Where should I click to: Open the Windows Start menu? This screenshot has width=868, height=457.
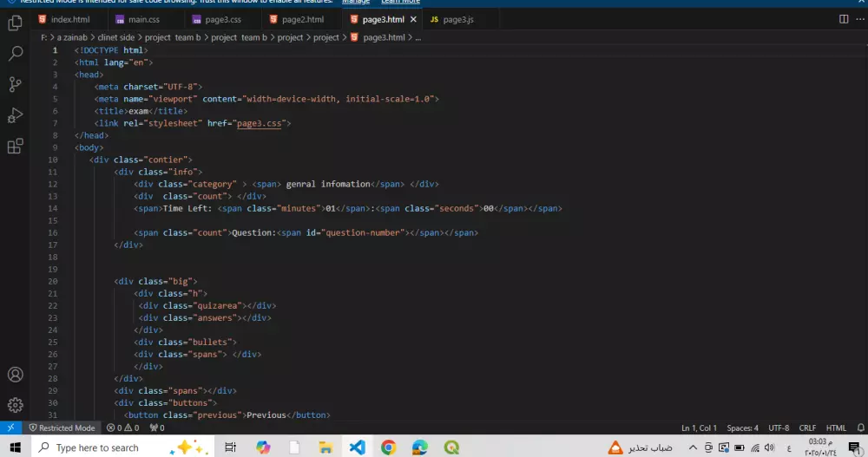(15, 447)
